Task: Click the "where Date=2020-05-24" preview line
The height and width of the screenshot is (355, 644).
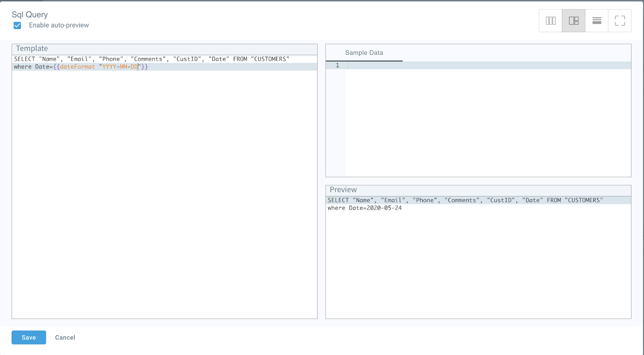Action: [365, 208]
